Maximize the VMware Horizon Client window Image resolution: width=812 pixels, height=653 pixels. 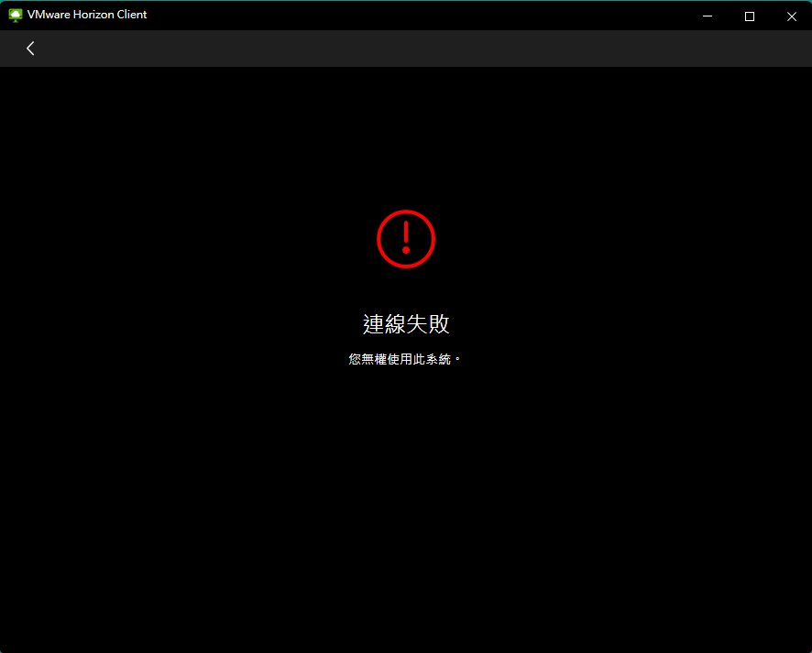pos(750,16)
